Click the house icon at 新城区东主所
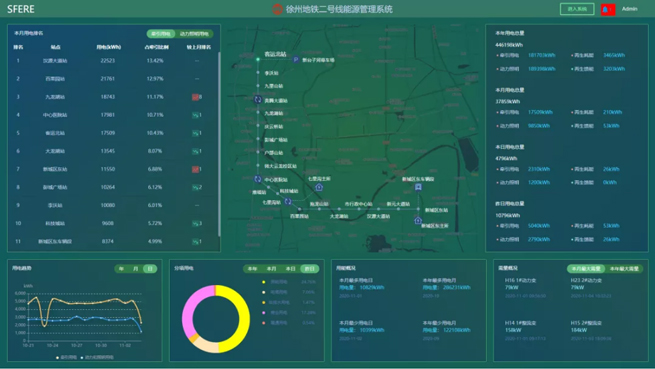 point(418,220)
